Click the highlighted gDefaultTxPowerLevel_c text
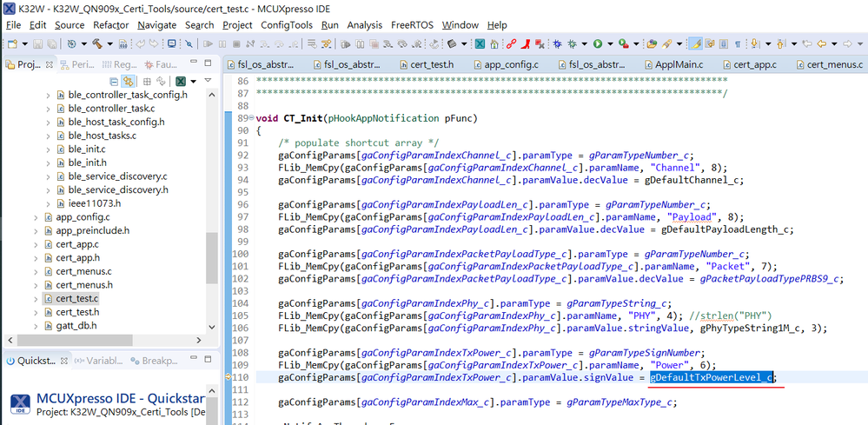Viewport: 868px width, 425px height. click(x=712, y=377)
